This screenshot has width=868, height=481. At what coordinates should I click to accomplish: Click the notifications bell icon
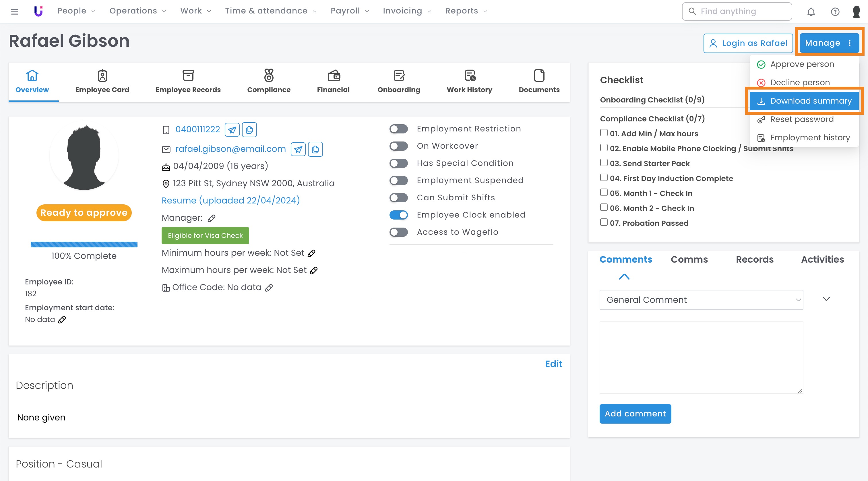[x=811, y=12]
